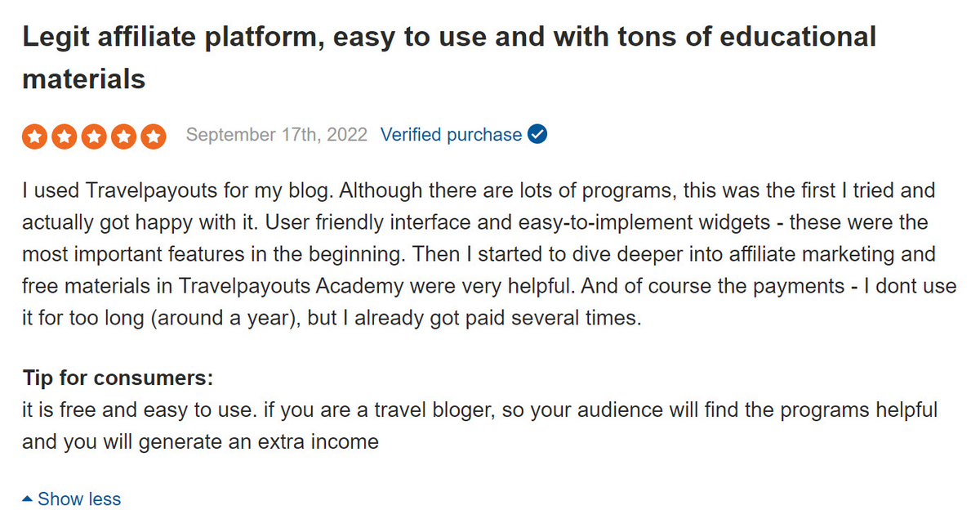Click the September 17th, 2022 date
Screen dimensions: 980x528
[x=276, y=135]
